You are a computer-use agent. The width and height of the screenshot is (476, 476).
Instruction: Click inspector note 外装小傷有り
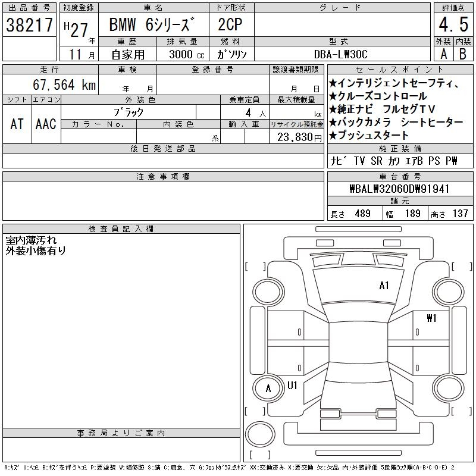click(x=36, y=250)
